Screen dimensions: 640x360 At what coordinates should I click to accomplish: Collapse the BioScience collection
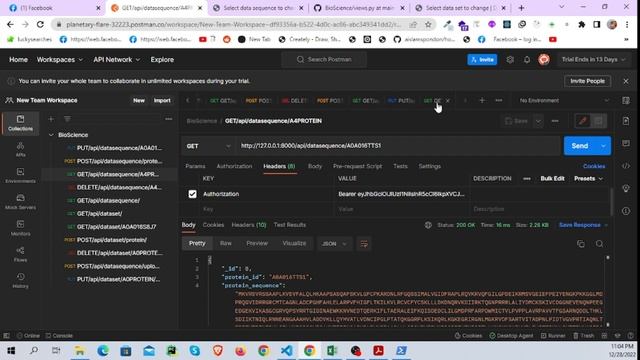pos(51,135)
